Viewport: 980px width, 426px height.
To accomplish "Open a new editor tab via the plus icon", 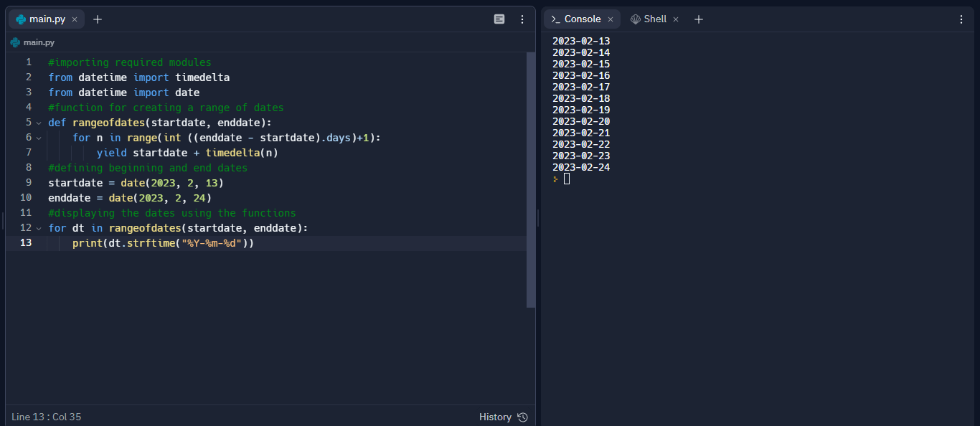I will [x=97, y=19].
